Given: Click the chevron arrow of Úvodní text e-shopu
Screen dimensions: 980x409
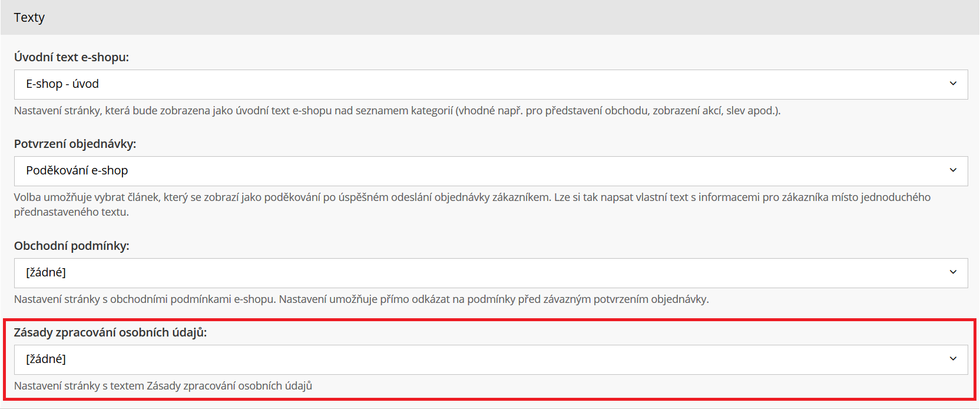Looking at the screenshot, I should point(953,84).
